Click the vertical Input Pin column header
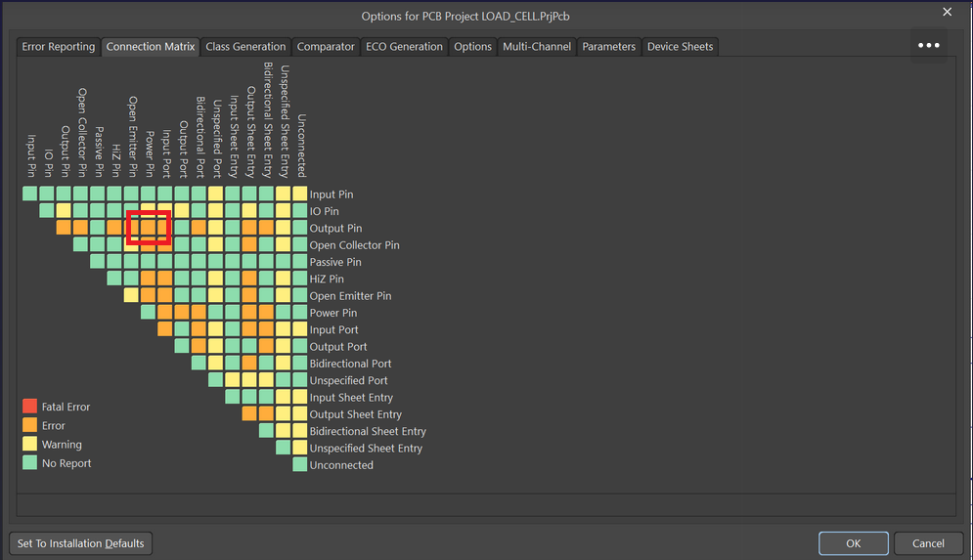Screen dimensions: 973x560 coord(31,155)
